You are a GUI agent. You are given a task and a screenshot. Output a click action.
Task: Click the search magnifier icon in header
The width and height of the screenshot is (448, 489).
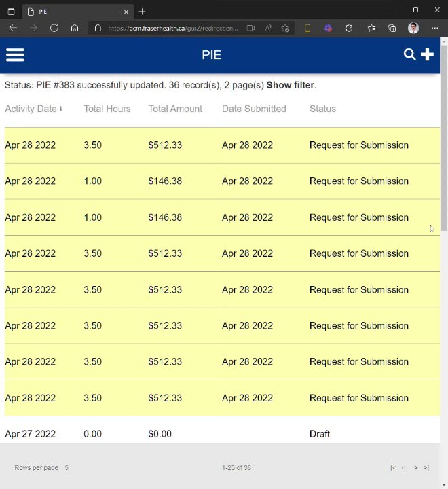pos(409,54)
